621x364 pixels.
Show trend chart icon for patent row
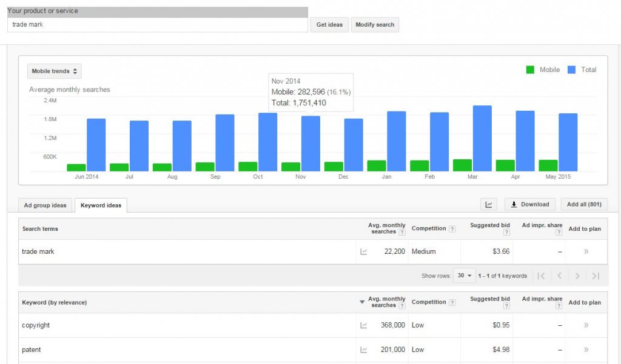(364, 350)
